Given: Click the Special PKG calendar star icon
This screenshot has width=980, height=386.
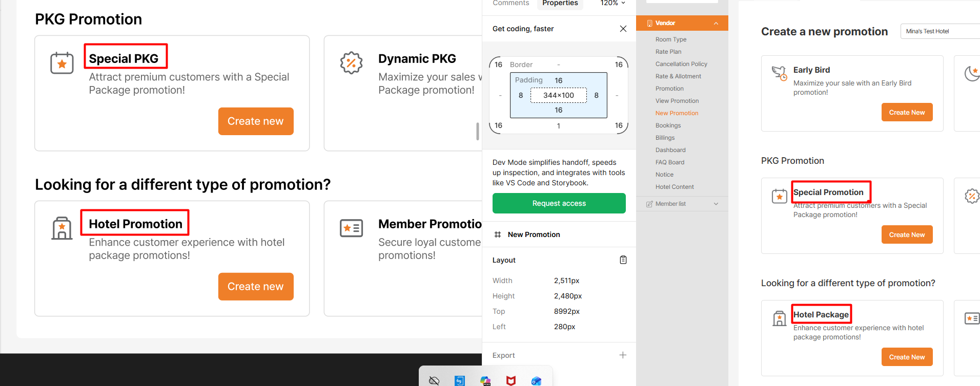Looking at the screenshot, I should pyautogui.click(x=62, y=63).
